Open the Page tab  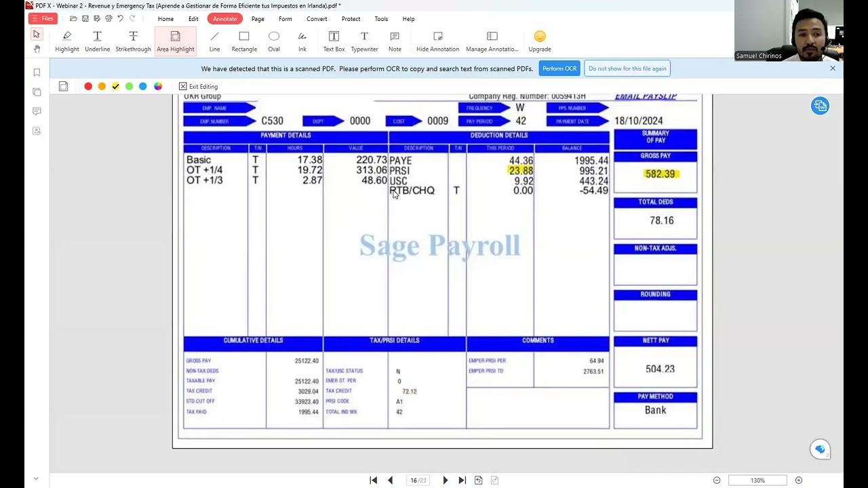tap(258, 19)
